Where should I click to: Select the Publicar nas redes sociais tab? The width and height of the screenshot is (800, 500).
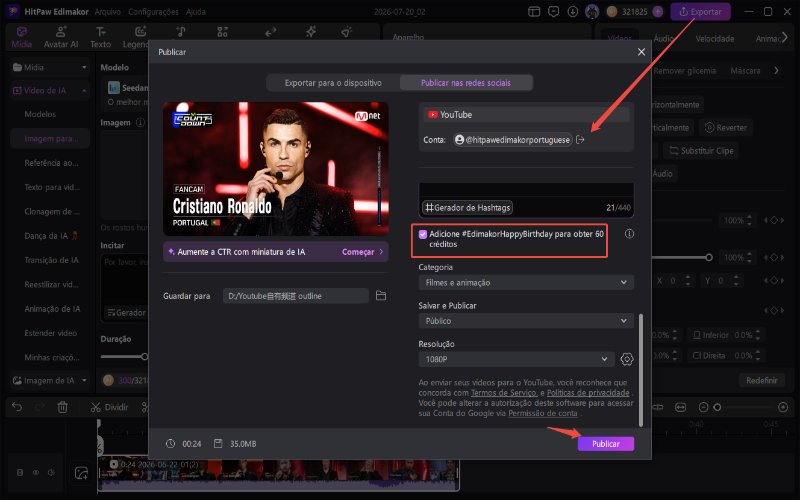click(x=466, y=83)
